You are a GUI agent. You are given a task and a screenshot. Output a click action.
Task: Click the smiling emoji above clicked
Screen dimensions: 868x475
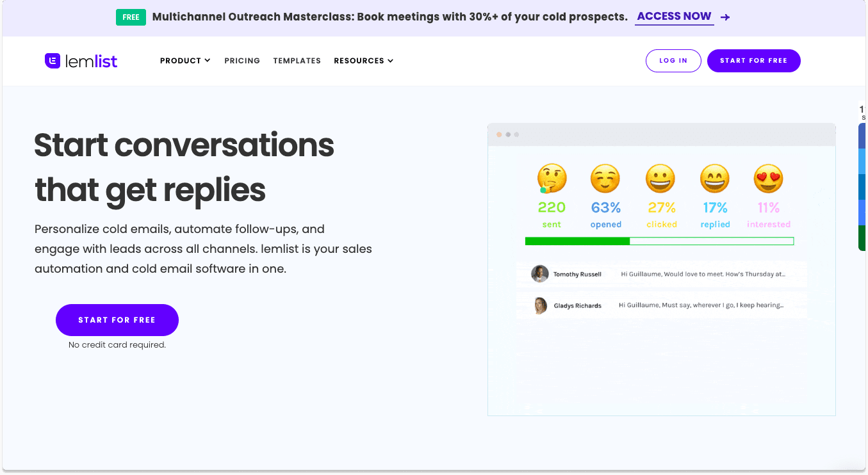(x=661, y=179)
